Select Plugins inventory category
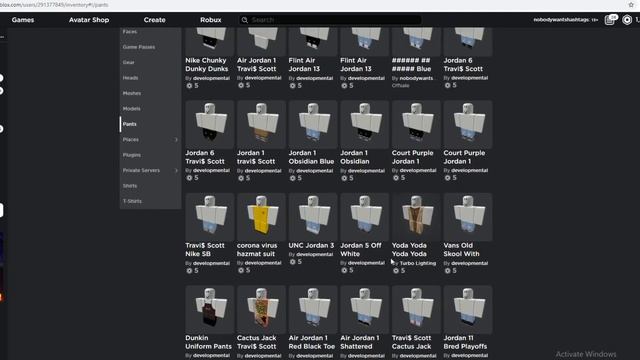 [x=131, y=155]
